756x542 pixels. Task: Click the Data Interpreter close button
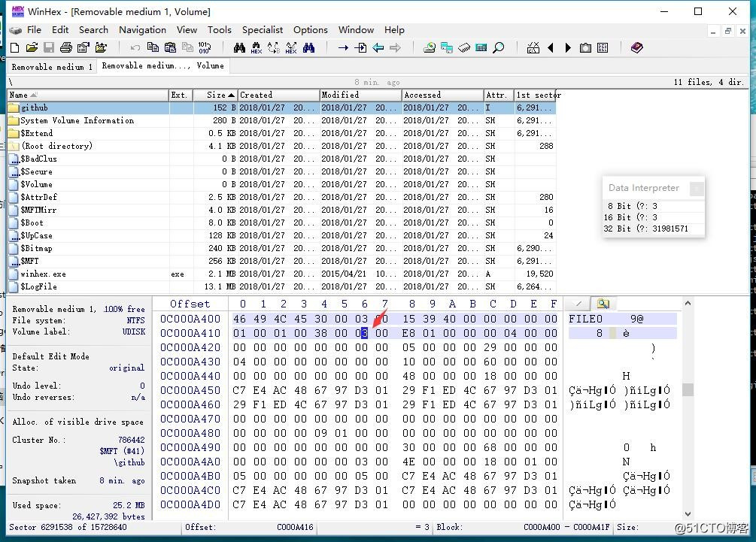pos(697,189)
